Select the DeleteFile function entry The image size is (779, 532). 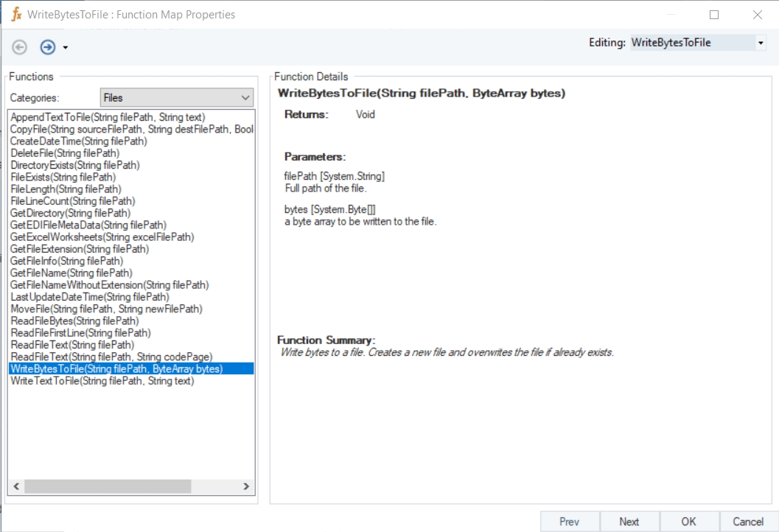pos(65,153)
